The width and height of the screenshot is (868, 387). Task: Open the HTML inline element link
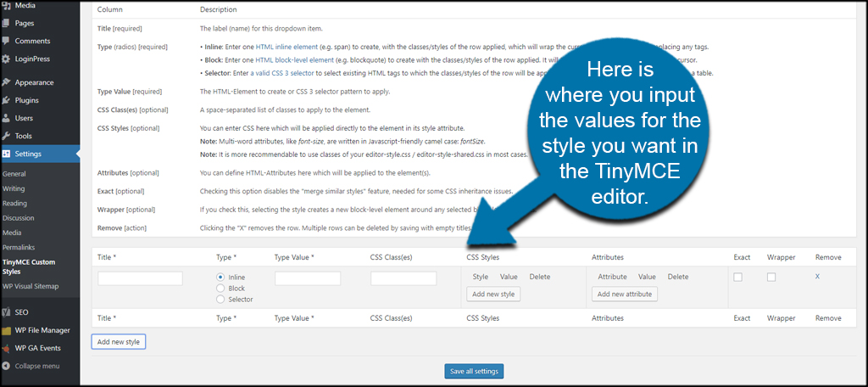coord(287,47)
